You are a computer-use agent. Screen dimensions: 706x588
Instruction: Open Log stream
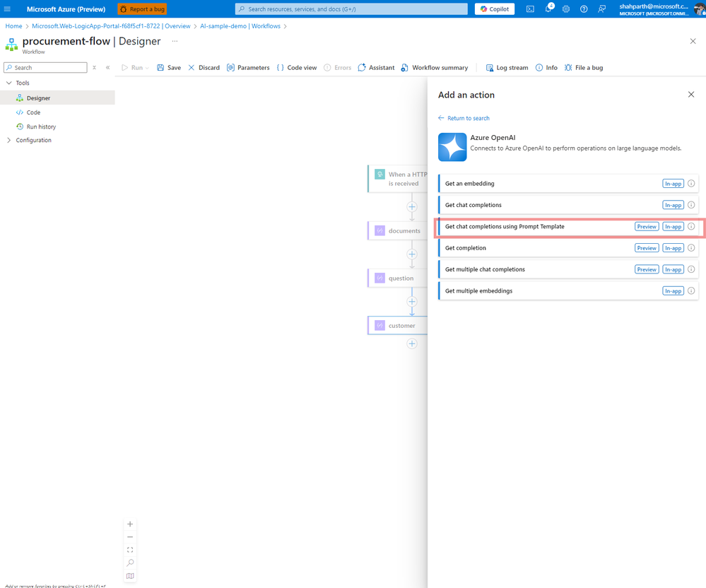click(507, 68)
